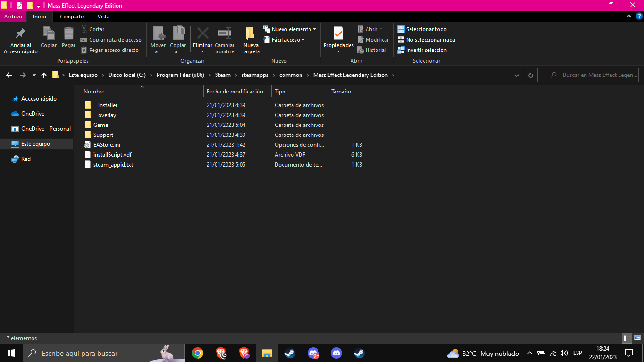Viewport: 644px width, 362px height.
Task: Choose Copiar ruta de acceso
Action: (x=111, y=40)
